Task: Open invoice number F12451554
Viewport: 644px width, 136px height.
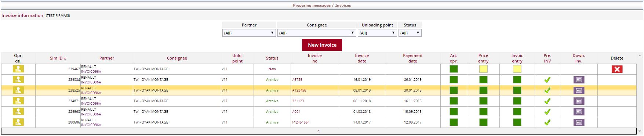Action: coord(301,122)
